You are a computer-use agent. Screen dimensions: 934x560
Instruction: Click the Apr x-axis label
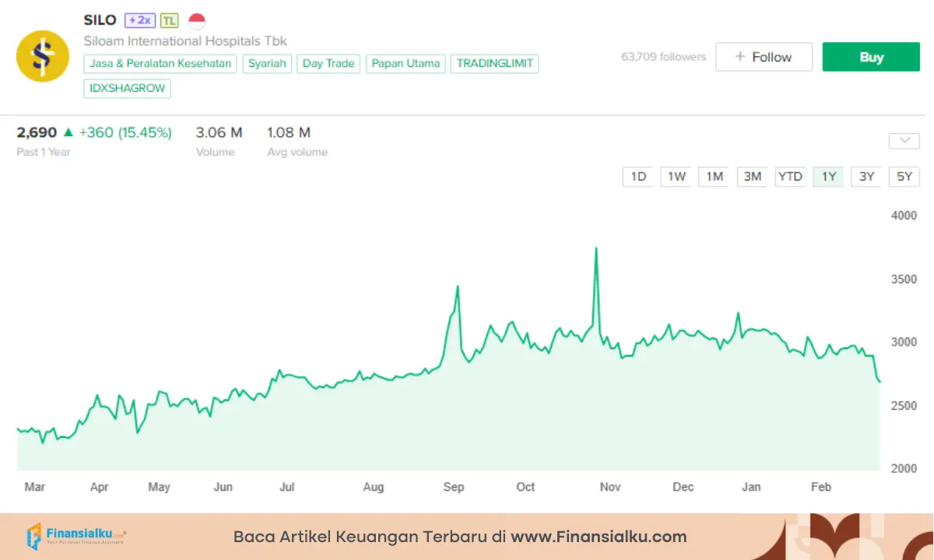point(99,487)
